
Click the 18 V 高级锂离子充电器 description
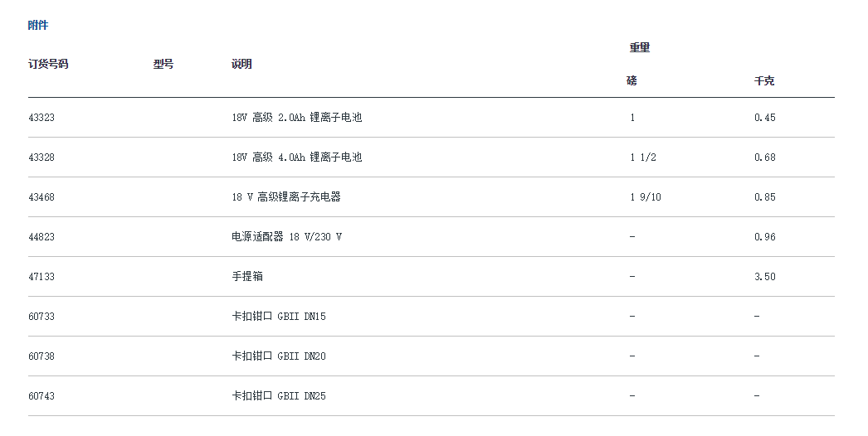coord(285,197)
